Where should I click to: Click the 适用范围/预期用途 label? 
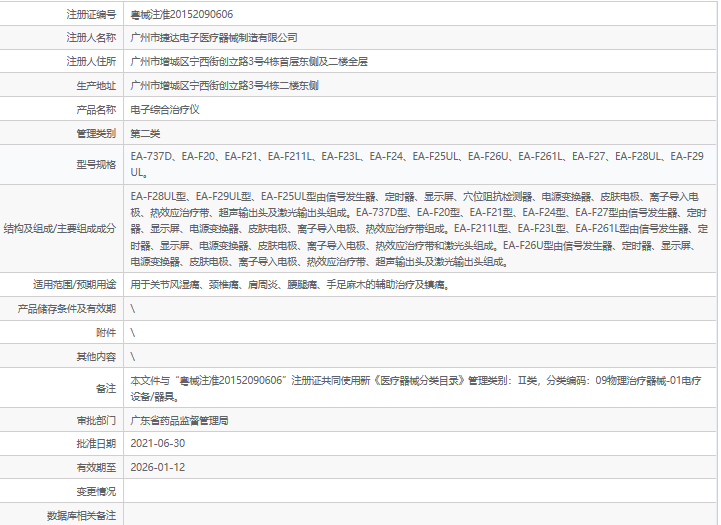(74, 285)
